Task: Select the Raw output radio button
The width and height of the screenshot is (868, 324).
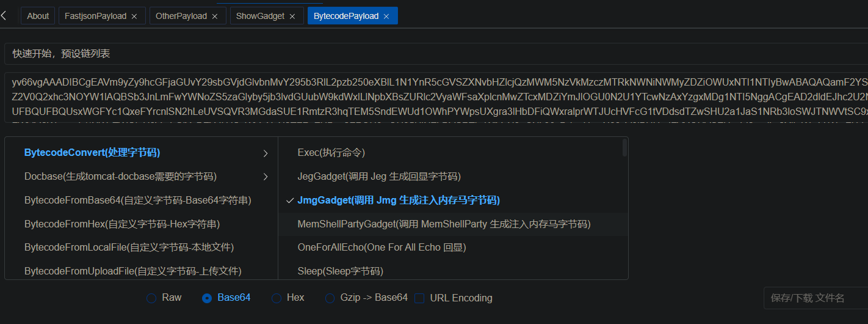Action: (151, 298)
